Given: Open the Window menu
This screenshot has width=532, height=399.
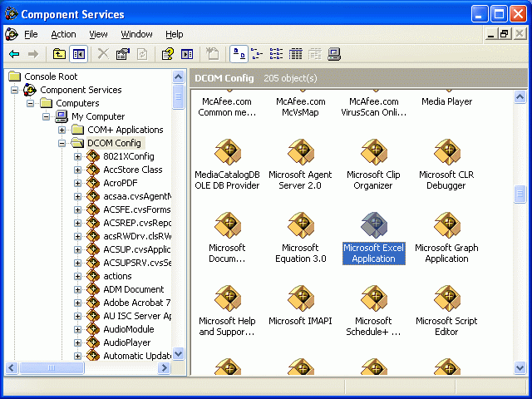Looking at the screenshot, I should pos(136,34).
